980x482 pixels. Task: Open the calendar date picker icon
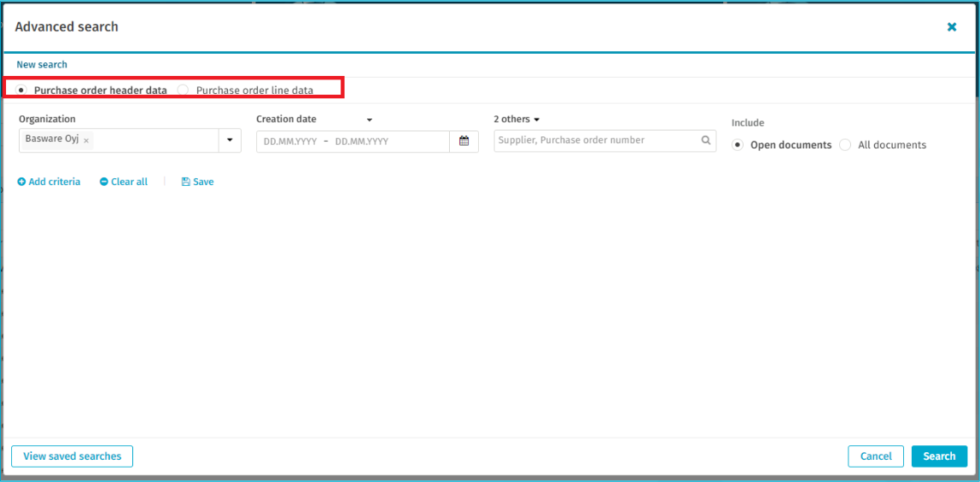(464, 142)
